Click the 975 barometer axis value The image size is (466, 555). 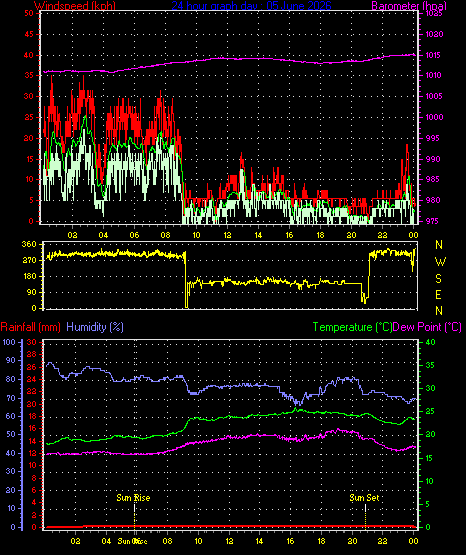432,221
